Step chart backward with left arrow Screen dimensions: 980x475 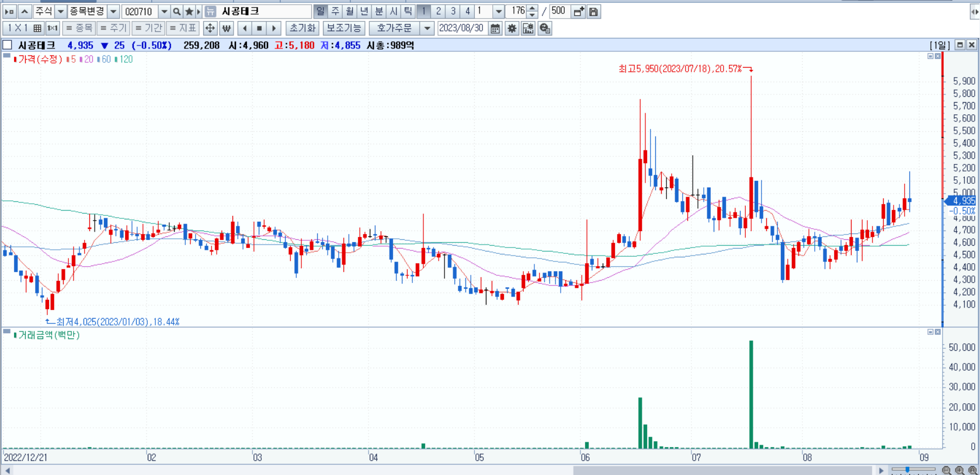click(x=245, y=28)
